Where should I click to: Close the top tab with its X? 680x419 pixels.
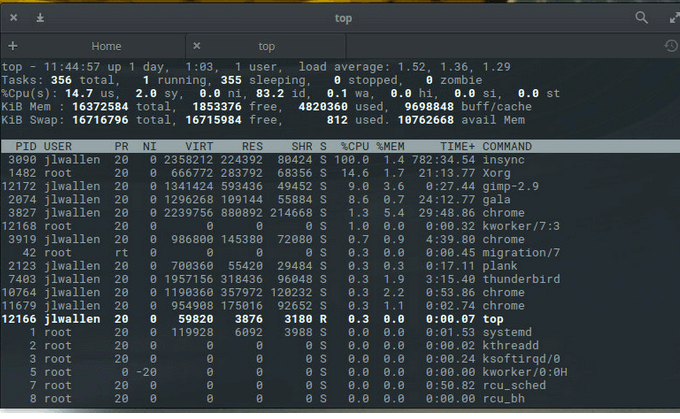tap(196, 46)
